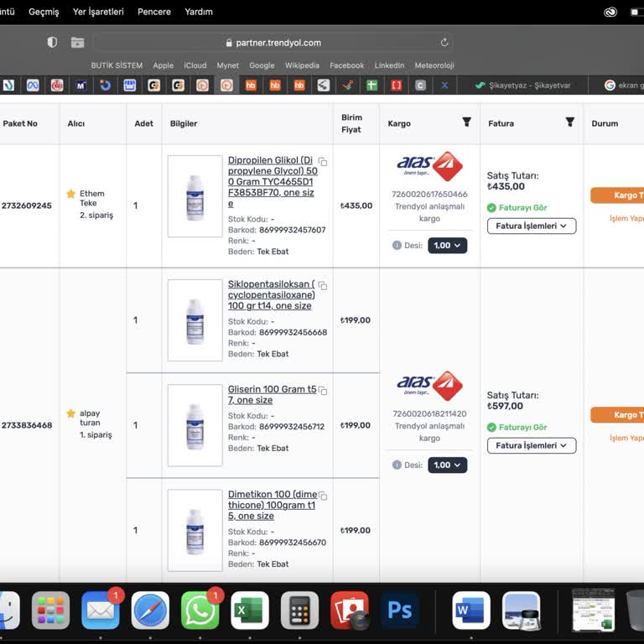The width and height of the screenshot is (644, 644).
Task: Click the Dimetikon product thumbnail
Action: (195, 530)
